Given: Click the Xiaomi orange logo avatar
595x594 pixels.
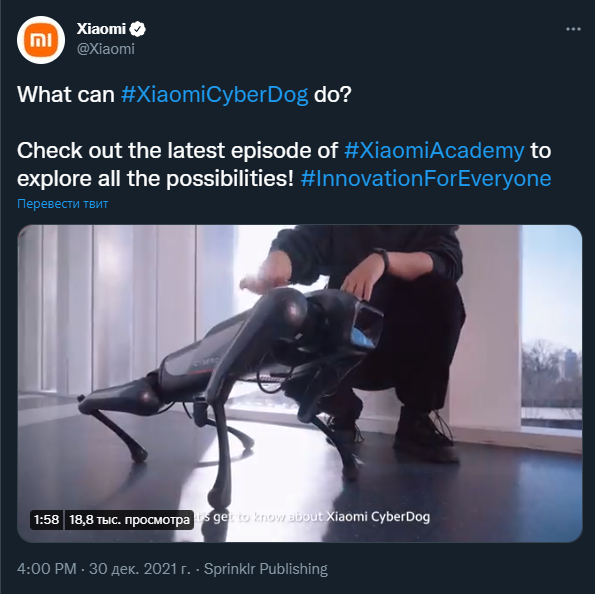Looking at the screenshot, I should (41, 40).
